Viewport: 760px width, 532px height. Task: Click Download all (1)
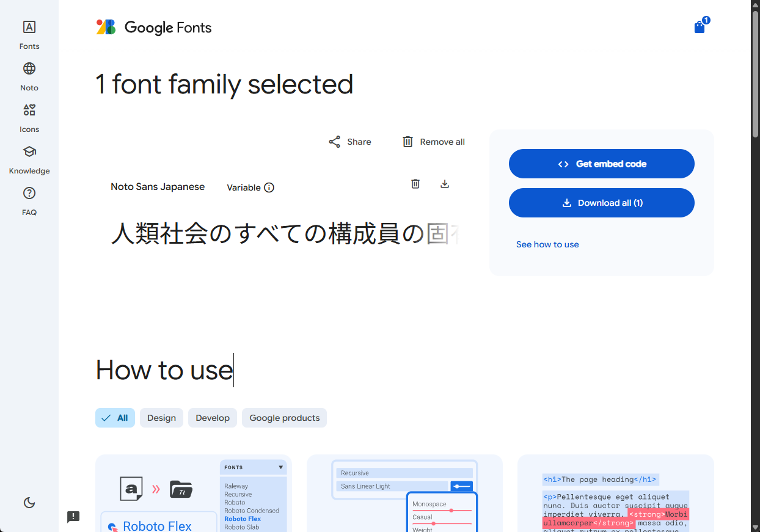click(601, 203)
